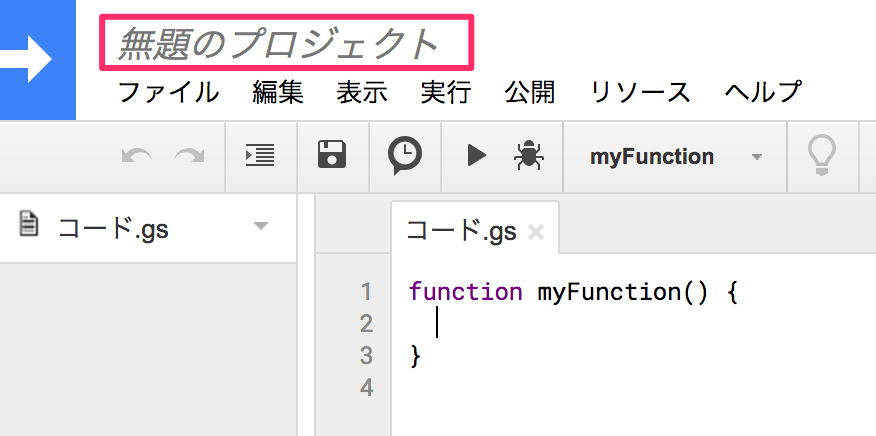Open the 編集 menu
Viewport: 876px width, 436px height.
[x=278, y=93]
